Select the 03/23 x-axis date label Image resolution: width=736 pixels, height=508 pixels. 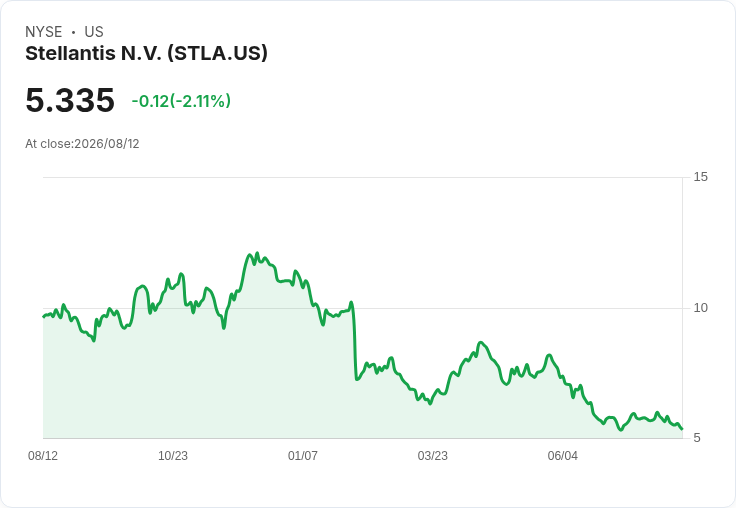tap(433, 455)
